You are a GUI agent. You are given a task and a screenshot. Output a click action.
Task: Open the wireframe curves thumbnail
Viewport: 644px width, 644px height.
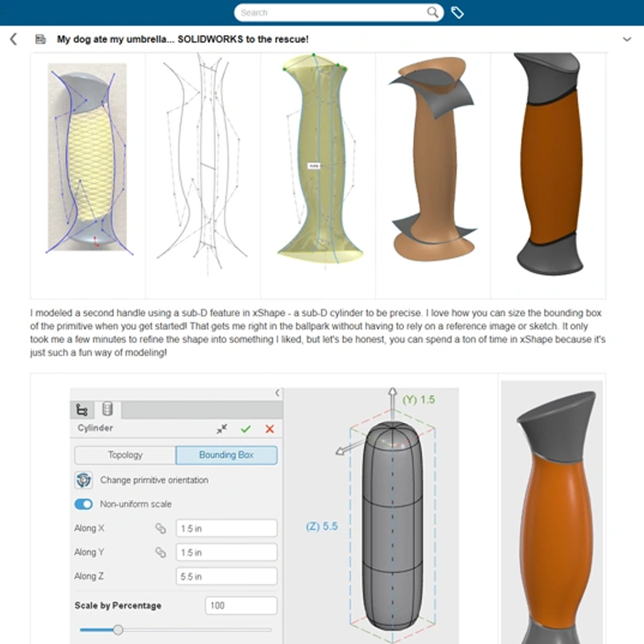[x=203, y=165]
